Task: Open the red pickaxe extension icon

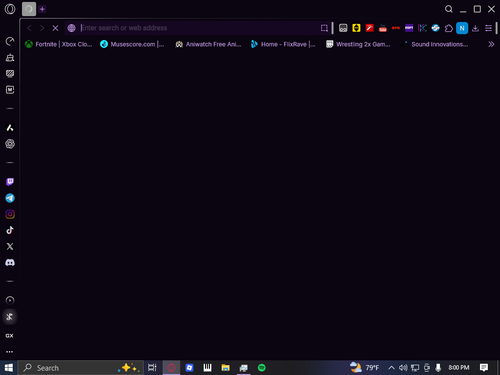Action: 369,28
